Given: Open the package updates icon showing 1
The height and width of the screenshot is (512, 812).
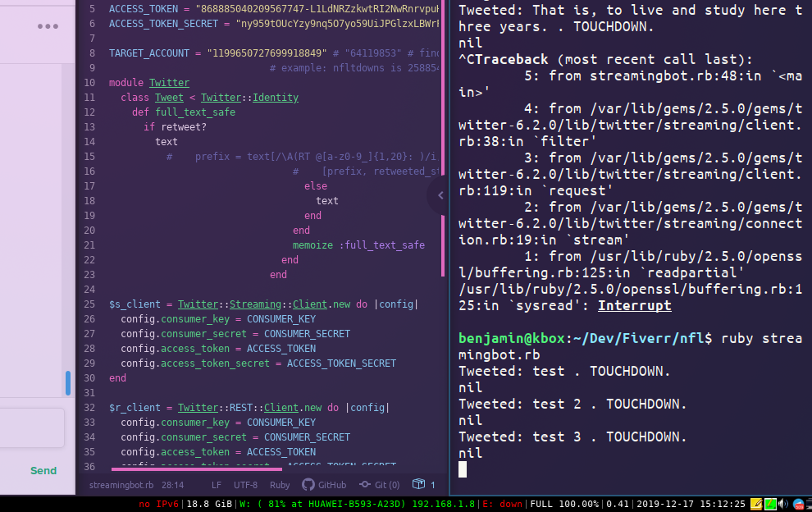Looking at the screenshot, I should [x=423, y=485].
